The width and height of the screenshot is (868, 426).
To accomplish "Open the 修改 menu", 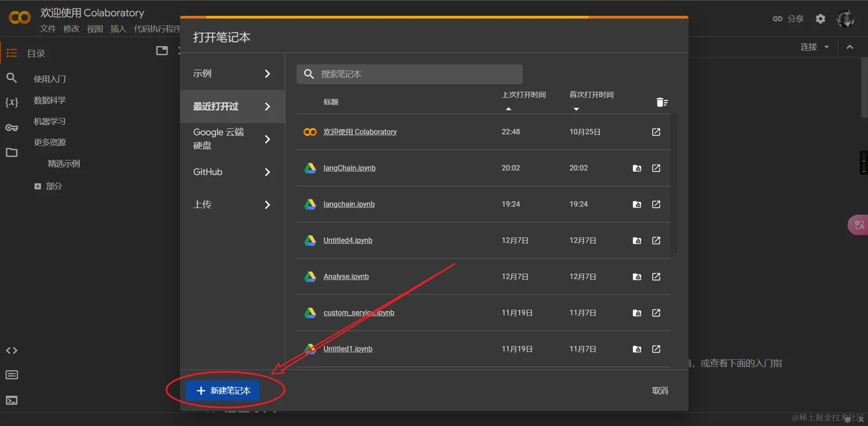I will click(71, 29).
